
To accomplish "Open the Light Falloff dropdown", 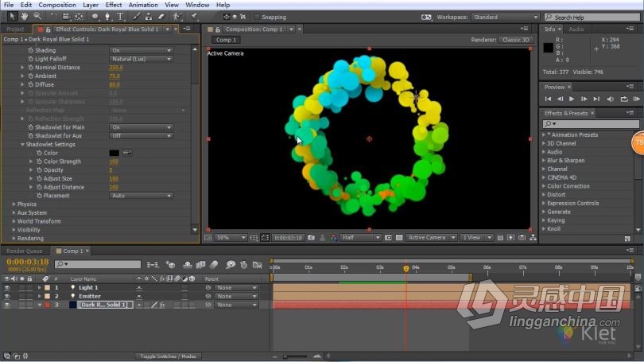I will tap(141, 59).
